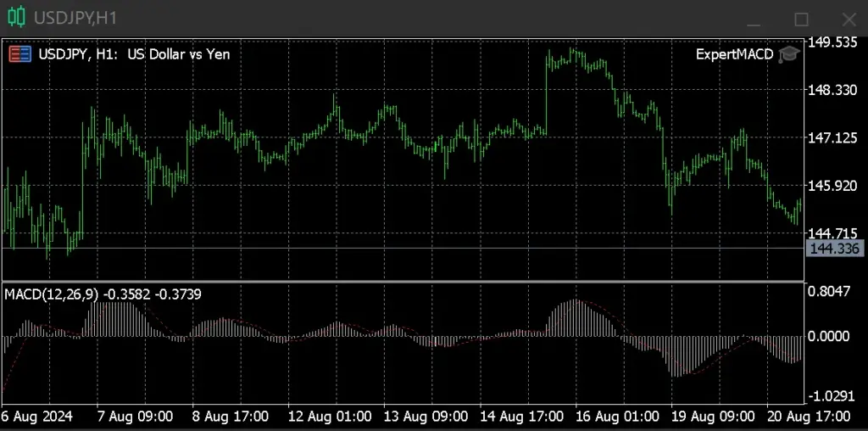Maximize the USDJPY,H1 chart window
This screenshot has width=868, height=431.
[x=801, y=20]
